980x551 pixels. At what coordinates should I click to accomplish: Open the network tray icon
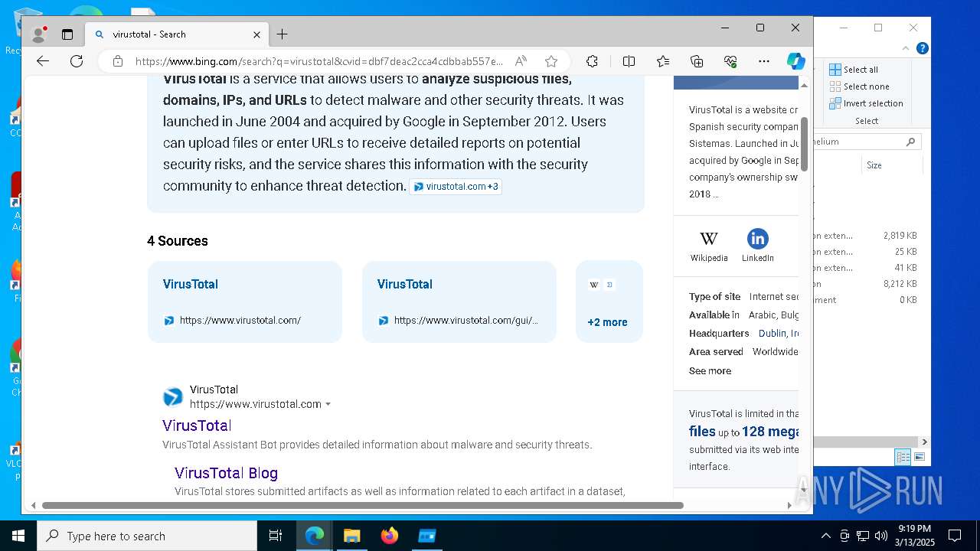pos(862,536)
